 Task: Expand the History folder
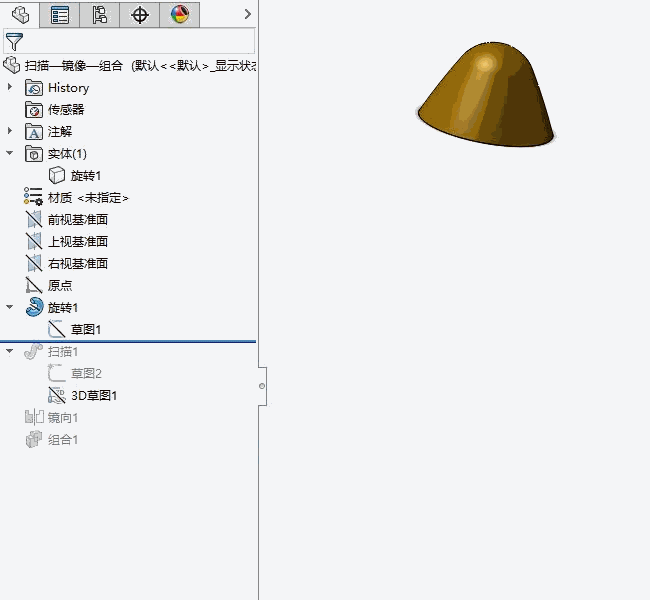tap(10, 87)
